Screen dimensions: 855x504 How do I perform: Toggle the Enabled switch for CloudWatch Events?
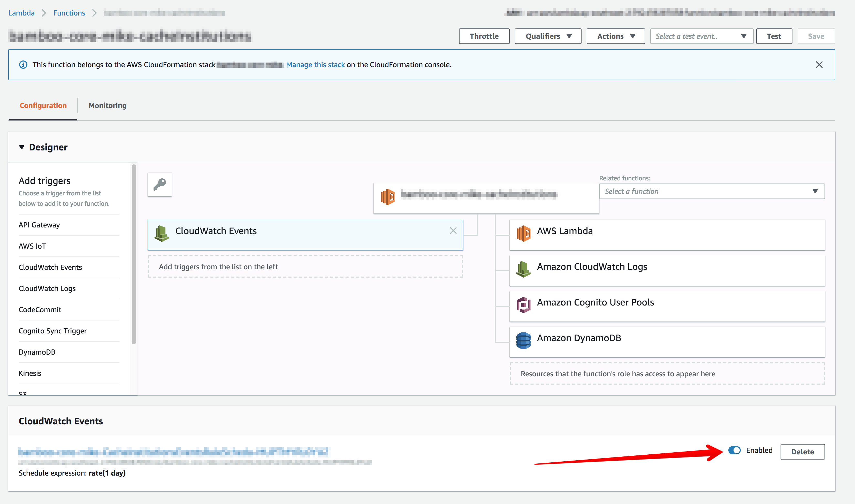coord(734,450)
